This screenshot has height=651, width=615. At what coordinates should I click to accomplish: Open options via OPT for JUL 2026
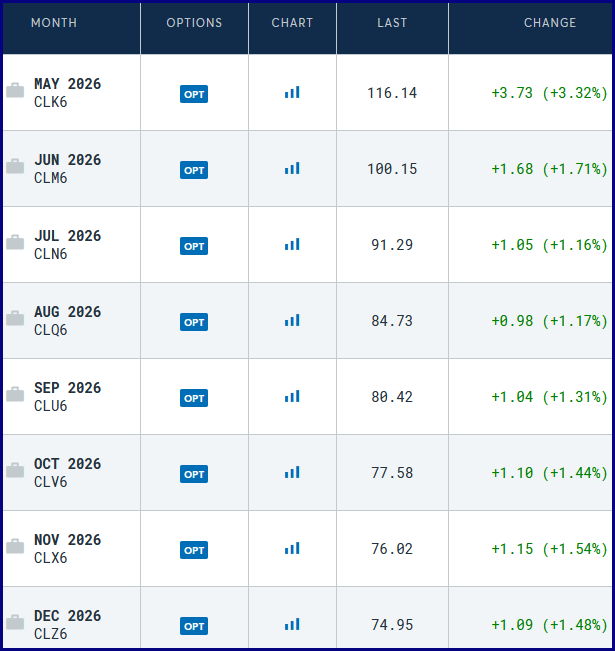coord(194,246)
